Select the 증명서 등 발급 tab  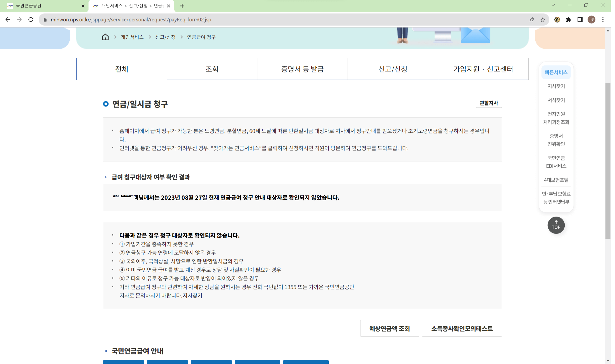[x=302, y=69]
